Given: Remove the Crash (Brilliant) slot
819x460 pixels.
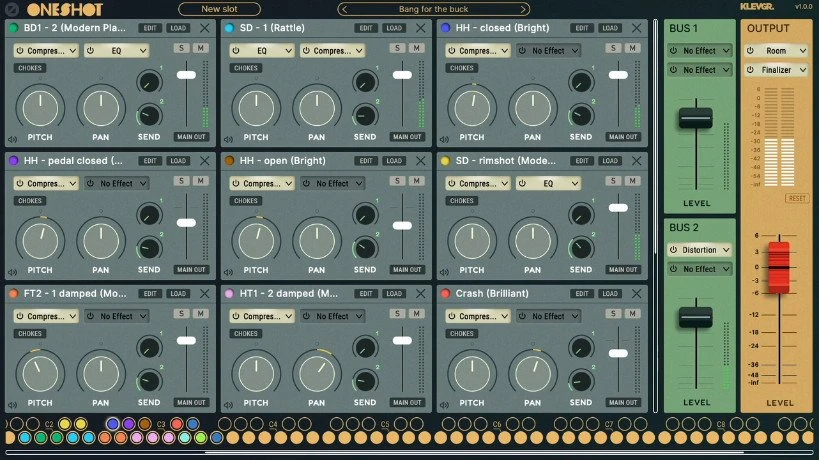Looking at the screenshot, I should (636, 293).
